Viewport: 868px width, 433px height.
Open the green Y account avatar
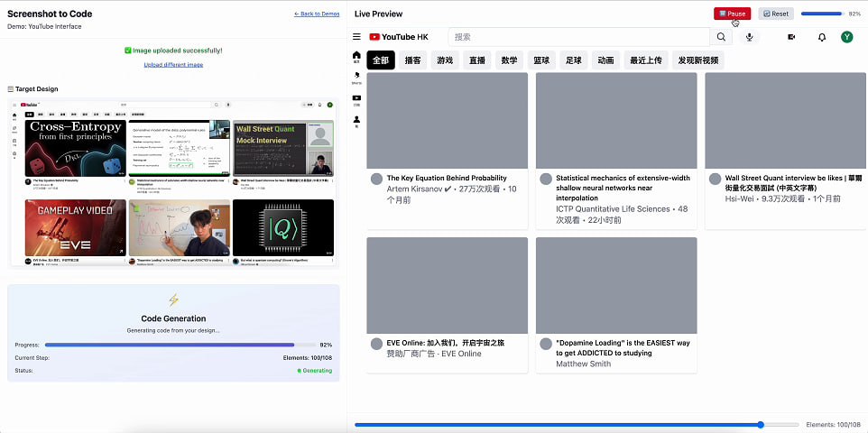pos(846,37)
